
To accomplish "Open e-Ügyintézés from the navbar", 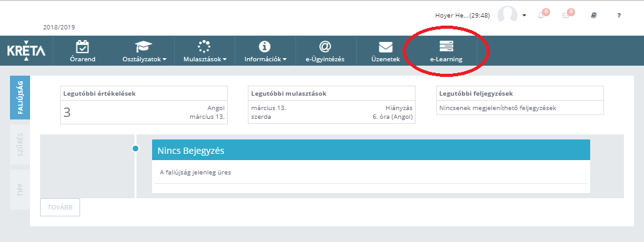I will pos(325,51).
